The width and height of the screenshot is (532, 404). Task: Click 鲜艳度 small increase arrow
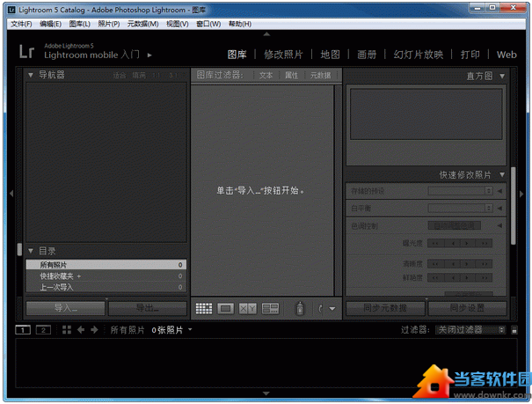(x=468, y=278)
